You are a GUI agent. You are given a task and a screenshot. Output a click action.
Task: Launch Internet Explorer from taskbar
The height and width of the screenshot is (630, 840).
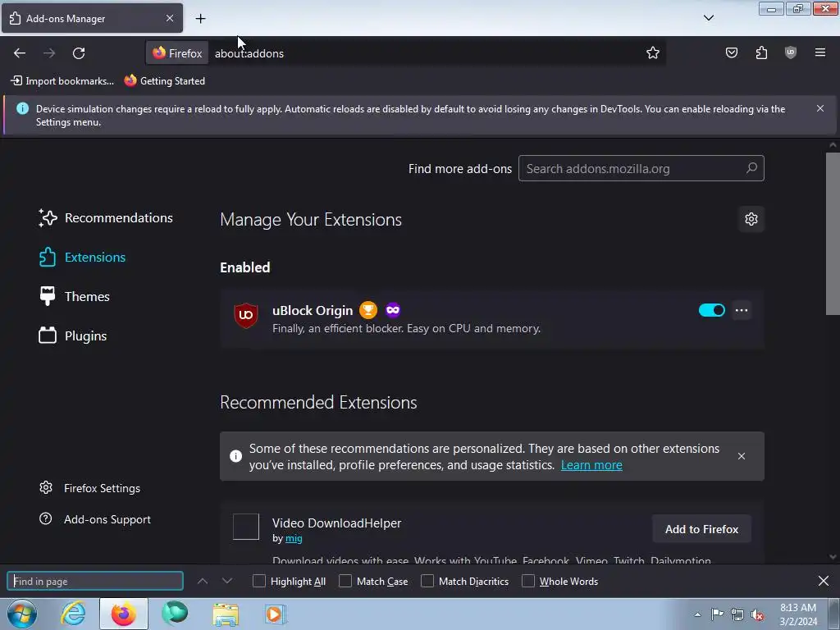(x=73, y=614)
